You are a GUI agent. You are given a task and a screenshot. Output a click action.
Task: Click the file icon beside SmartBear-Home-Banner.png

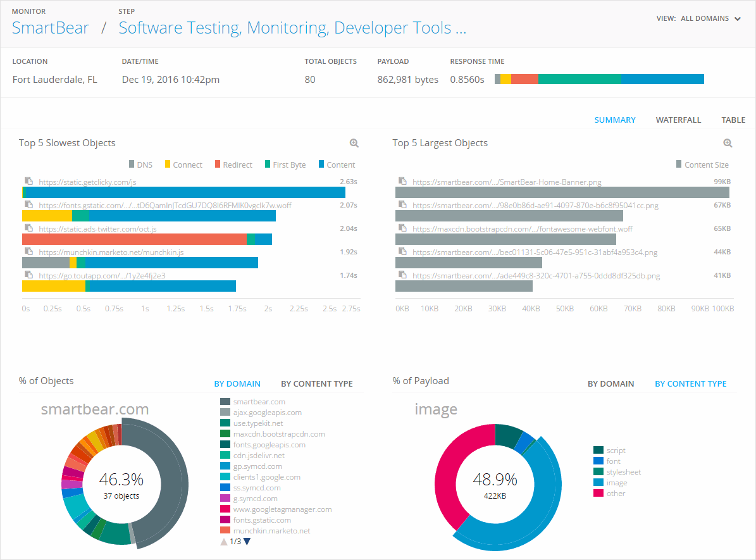(402, 181)
